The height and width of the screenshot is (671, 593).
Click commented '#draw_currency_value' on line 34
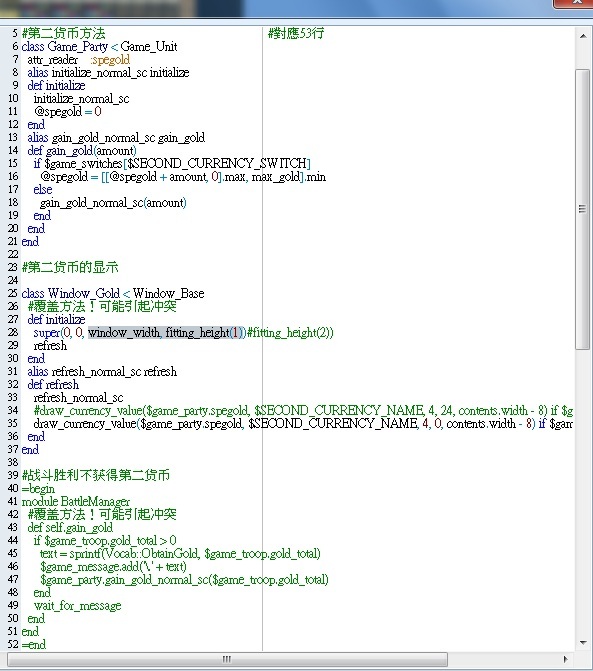(x=88, y=411)
